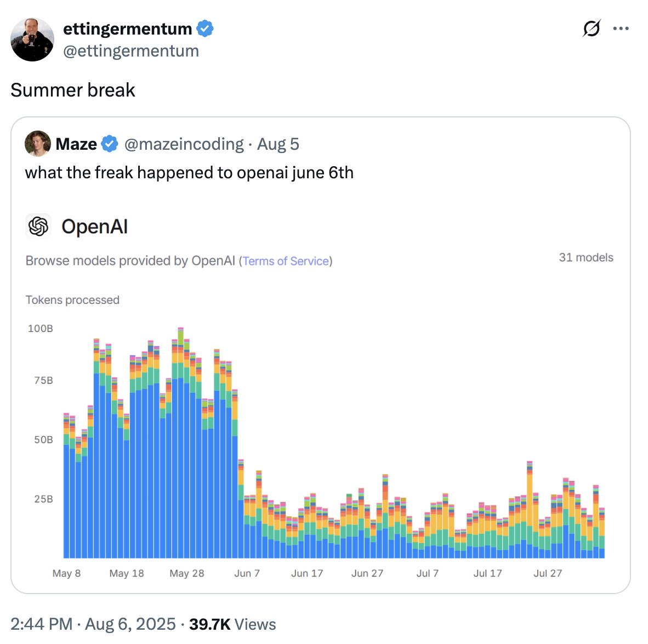Open ettingermentum's profile picture

tap(32, 39)
